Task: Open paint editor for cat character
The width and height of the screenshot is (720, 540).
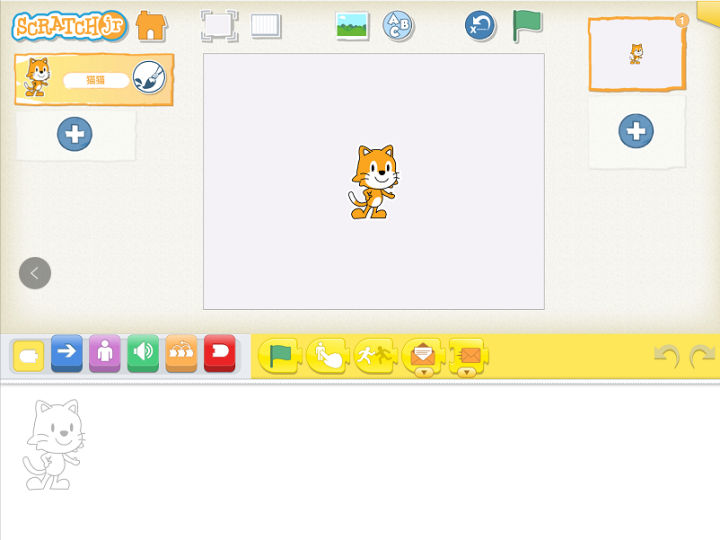Action: tap(149, 77)
